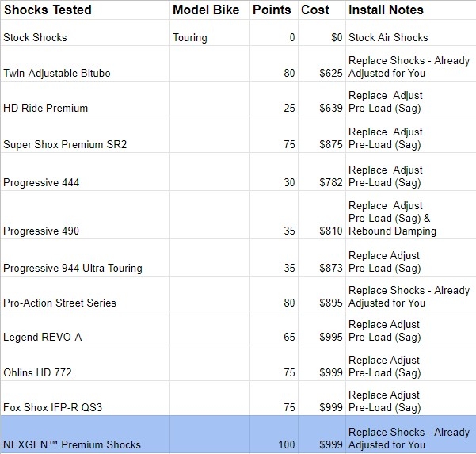Select the HD Ride Premium install note
Image resolution: width=476 pixels, height=454 pixels.
[x=411, y=99]
